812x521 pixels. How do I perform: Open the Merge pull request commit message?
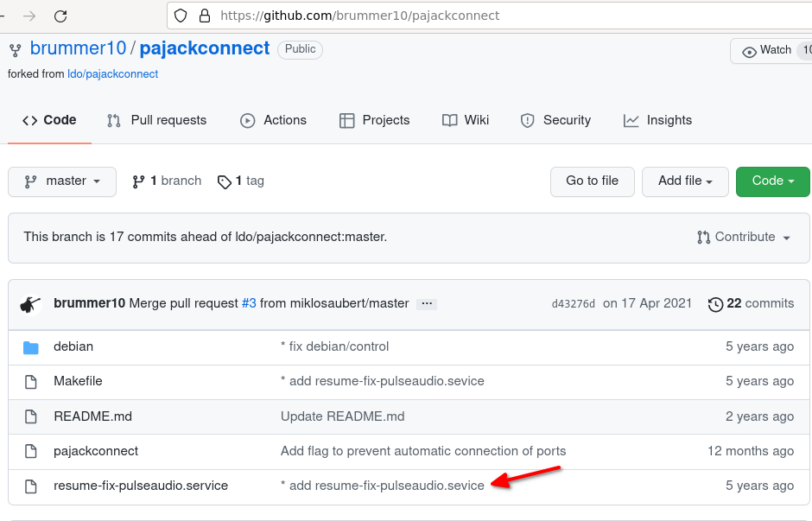click(x=183, y=303)
